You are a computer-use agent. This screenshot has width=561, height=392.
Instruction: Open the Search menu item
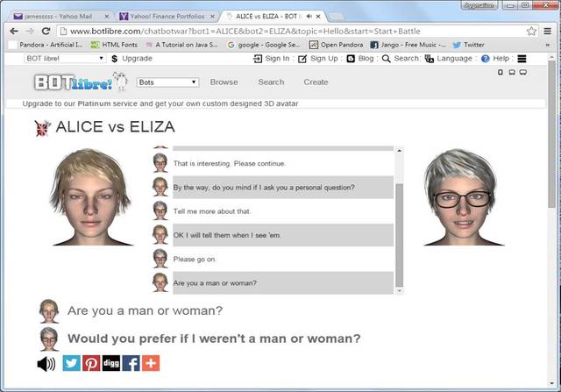pos(271,82)
